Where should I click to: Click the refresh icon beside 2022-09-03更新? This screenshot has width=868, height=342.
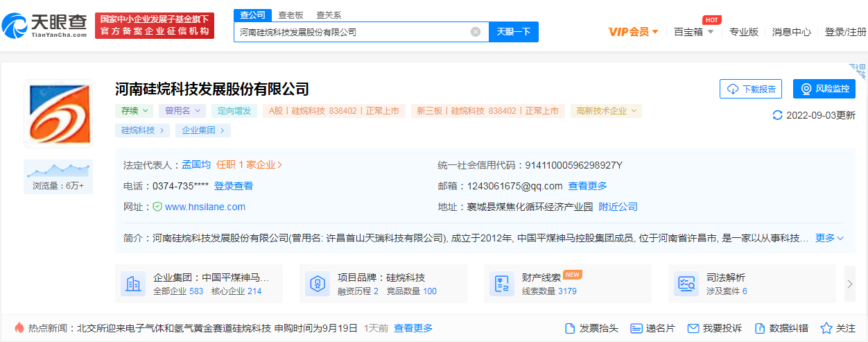[777, 115]
